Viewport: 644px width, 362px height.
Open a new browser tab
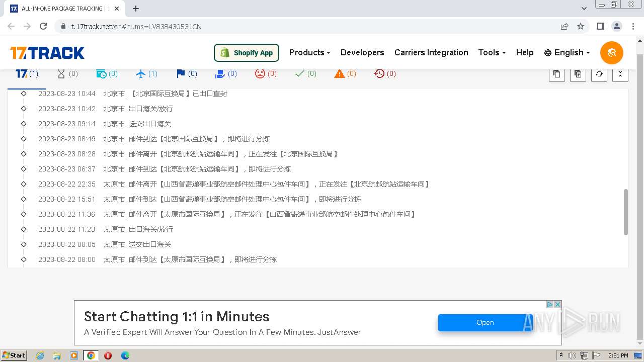click(x=136, y=9)
